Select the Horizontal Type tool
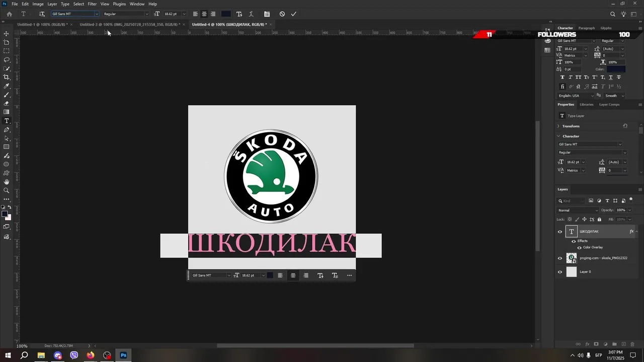Viewport: 644px width, 362px height. point(7,121)
